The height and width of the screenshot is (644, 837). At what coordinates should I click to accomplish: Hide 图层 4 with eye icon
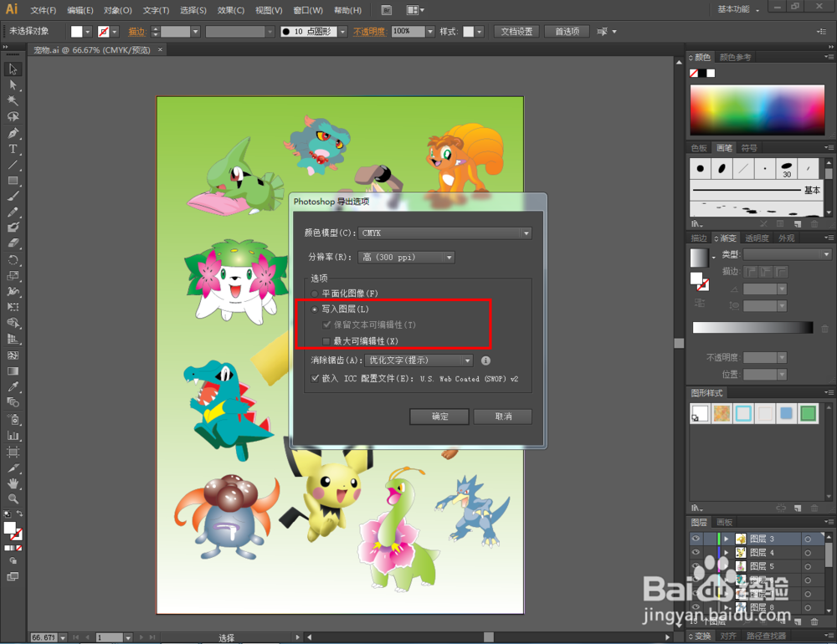[x=696, y=552]
